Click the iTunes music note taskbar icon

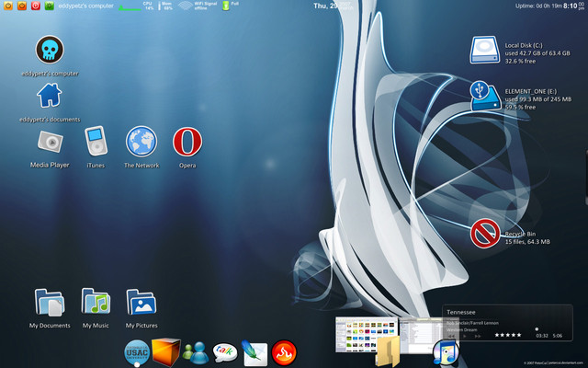click(446, 351)
